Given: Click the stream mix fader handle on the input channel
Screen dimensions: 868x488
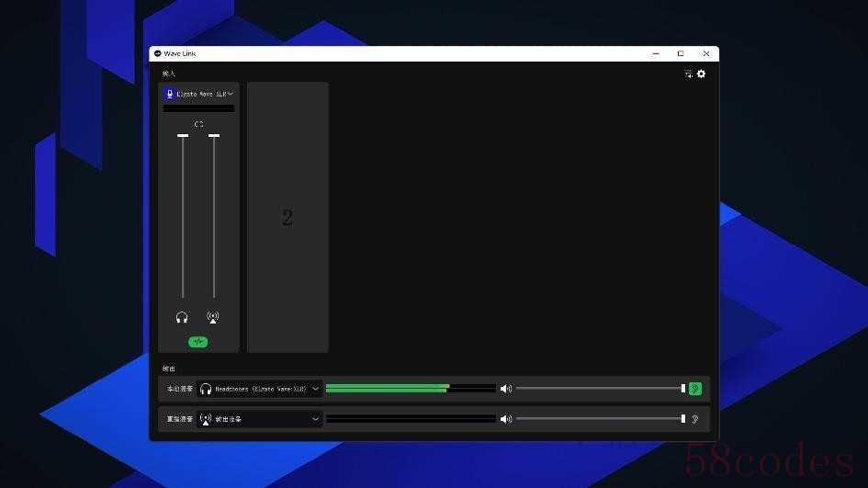Looking at the screenshot, I should pos(214,135).
